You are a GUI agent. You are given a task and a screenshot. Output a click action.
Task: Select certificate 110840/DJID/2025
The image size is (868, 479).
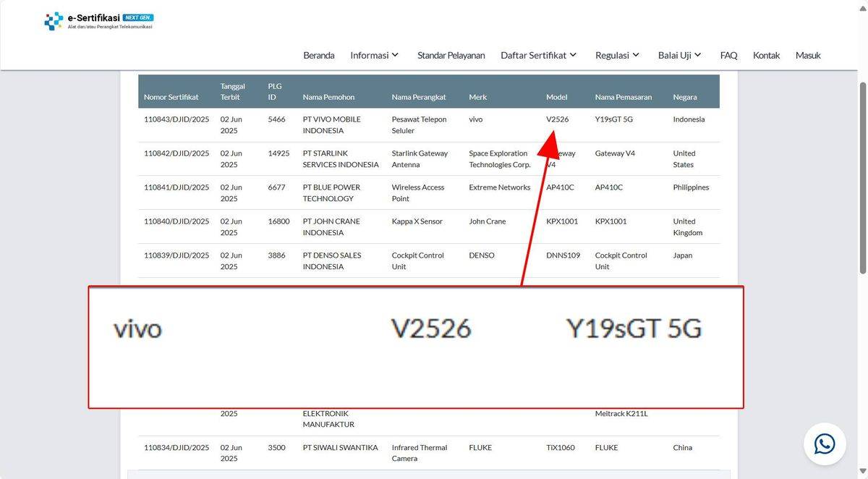(176, 221)
